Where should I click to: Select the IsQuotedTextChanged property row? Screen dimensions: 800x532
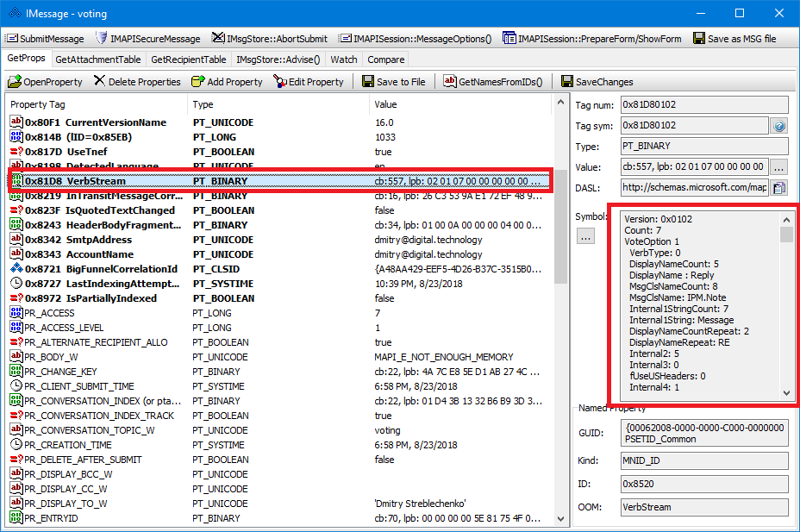click(279, 210)
